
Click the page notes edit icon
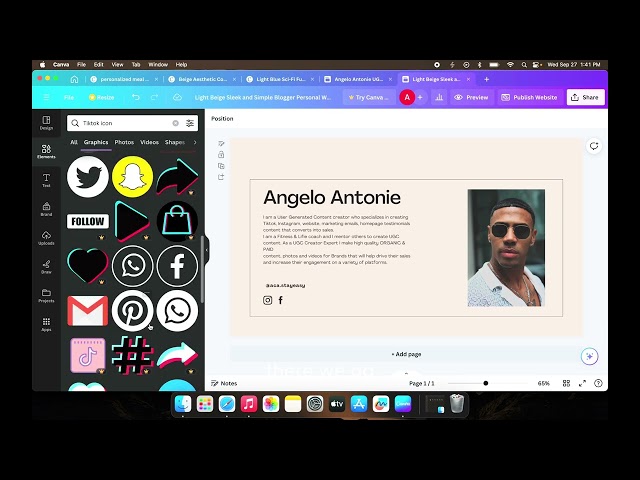[x=221, y=143]
